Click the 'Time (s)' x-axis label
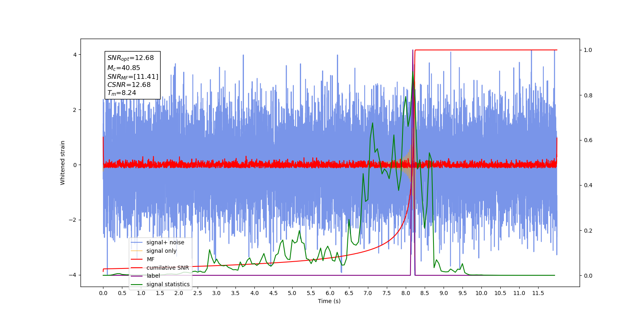 329,301
